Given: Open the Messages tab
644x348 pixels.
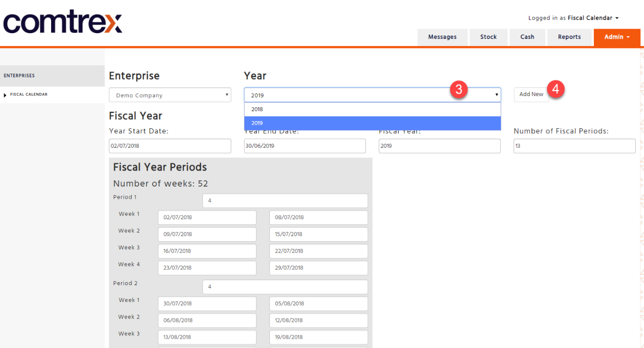Looking at the screenshot, I should tap(442, 37).
